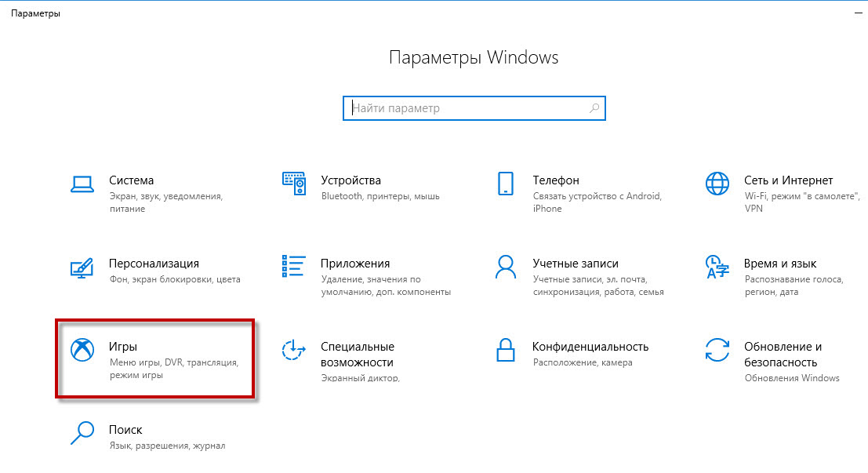The image size is (868, 473).
Task: Go to Сеть и Интернет title
Action: (x=788, y=180)
